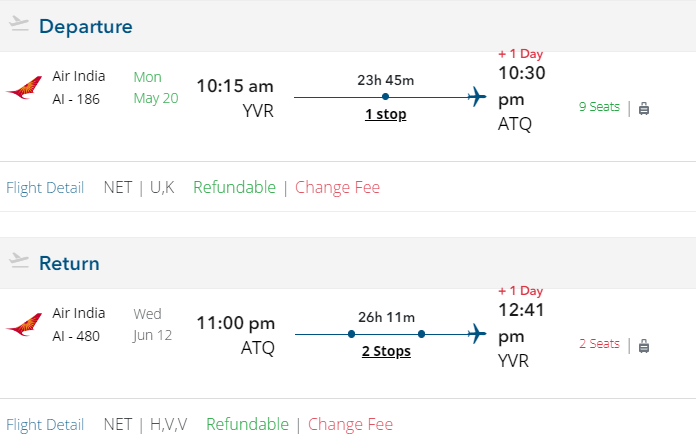Click the '2 Seats' availability text

coord(599,344)
